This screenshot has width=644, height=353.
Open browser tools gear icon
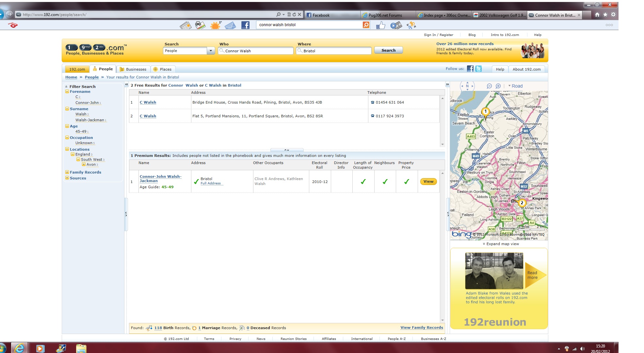pyautogui.click(x=613, y=15)
